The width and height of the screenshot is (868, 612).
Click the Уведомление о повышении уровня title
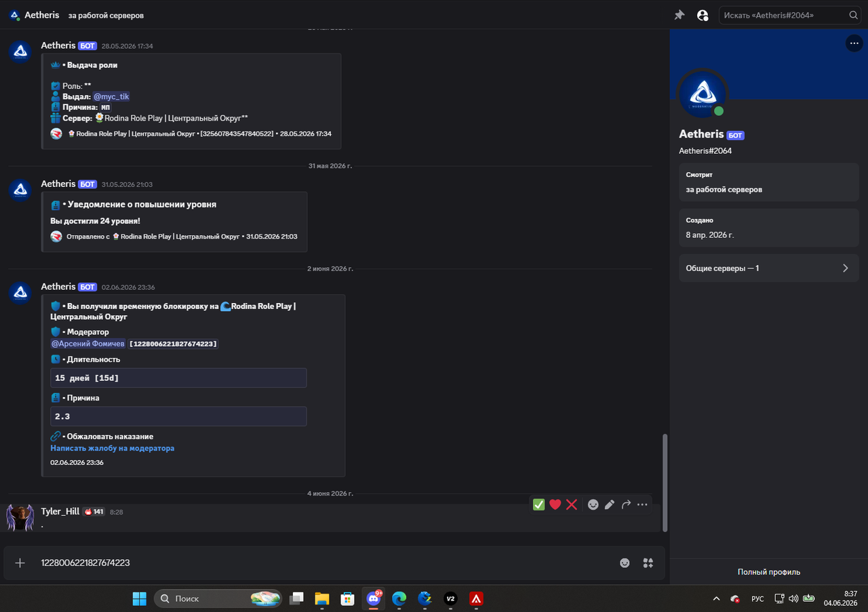pyautogui.click(x=142, y=204)
